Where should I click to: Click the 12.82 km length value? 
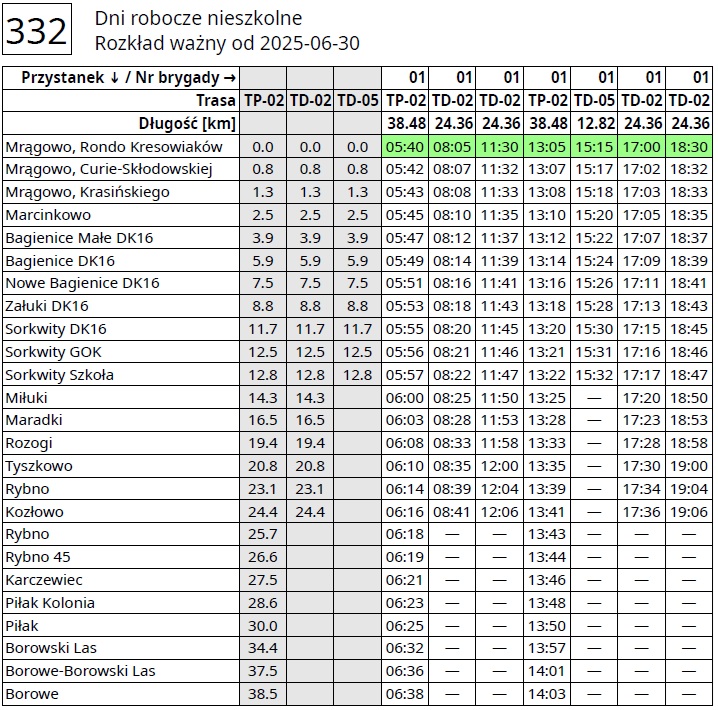(x=595, y=124)
